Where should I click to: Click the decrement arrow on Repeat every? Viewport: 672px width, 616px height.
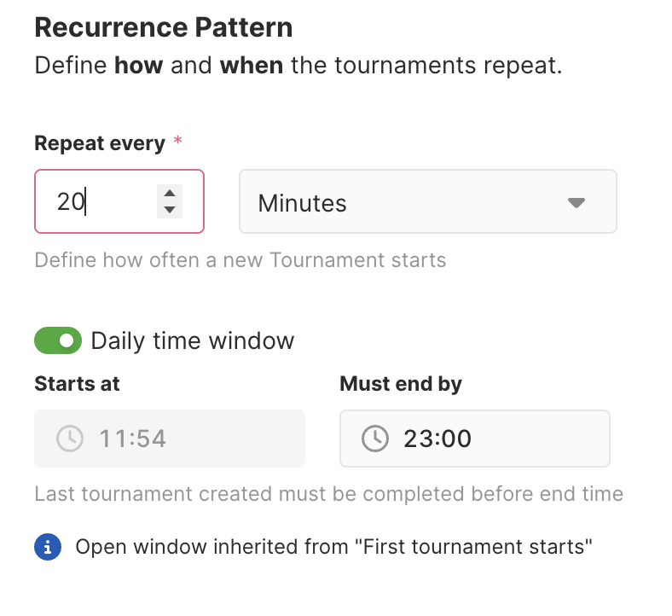pyautogui.click(x=170, y=209)
